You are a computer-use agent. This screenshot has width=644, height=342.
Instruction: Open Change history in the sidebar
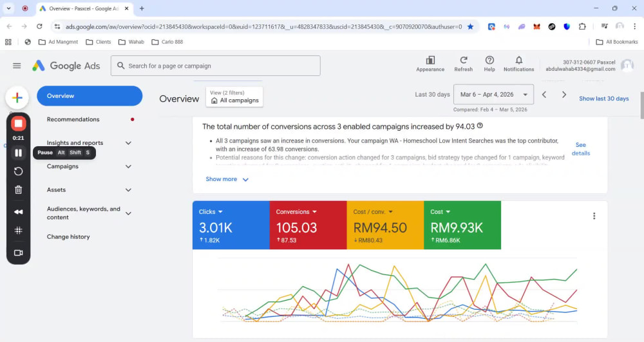pos(68,236)
